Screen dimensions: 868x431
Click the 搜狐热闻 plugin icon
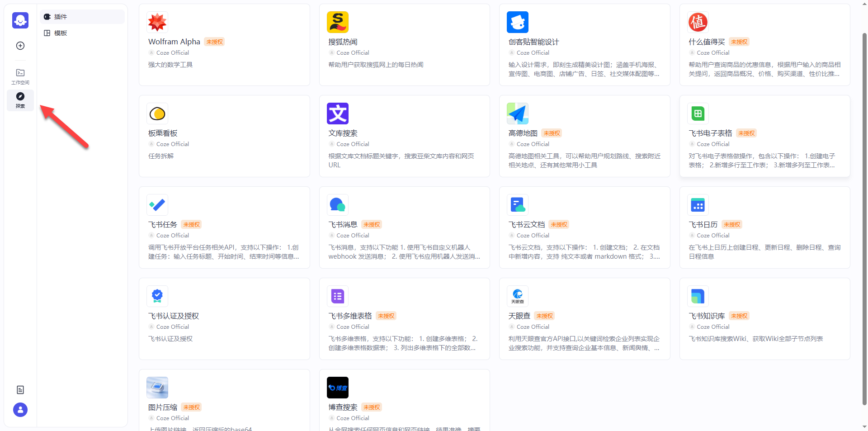pyautogui.click(x=337, y=22)
